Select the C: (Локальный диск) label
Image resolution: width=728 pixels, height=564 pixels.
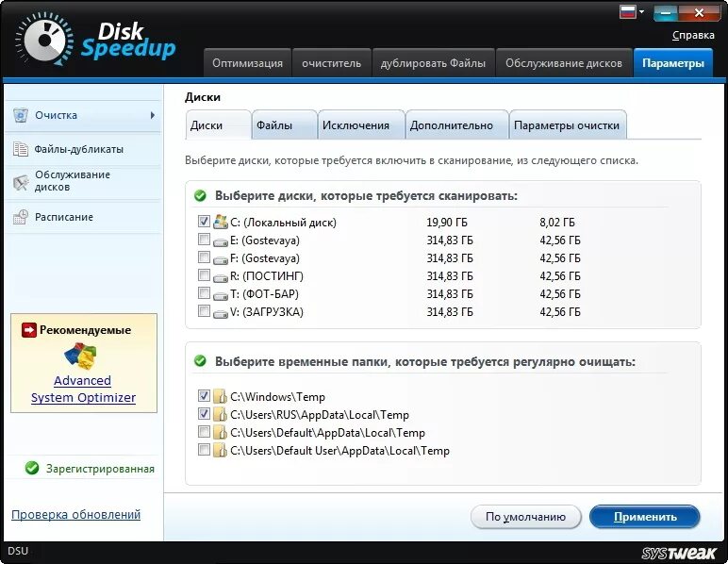click(283, 223)
